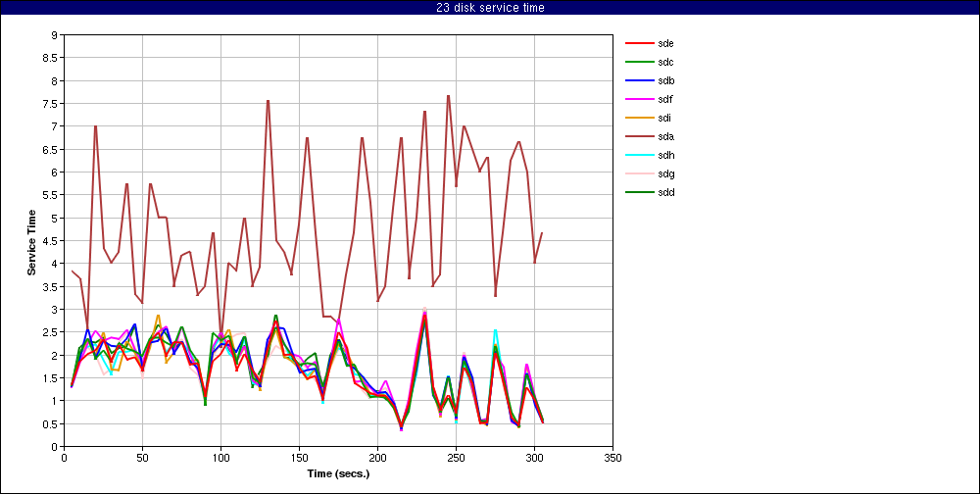Image resolution: width=980 pixels, height=494 pixels.
Task: Click the y-axis tick value 7.5
Action: click(52, 103)
